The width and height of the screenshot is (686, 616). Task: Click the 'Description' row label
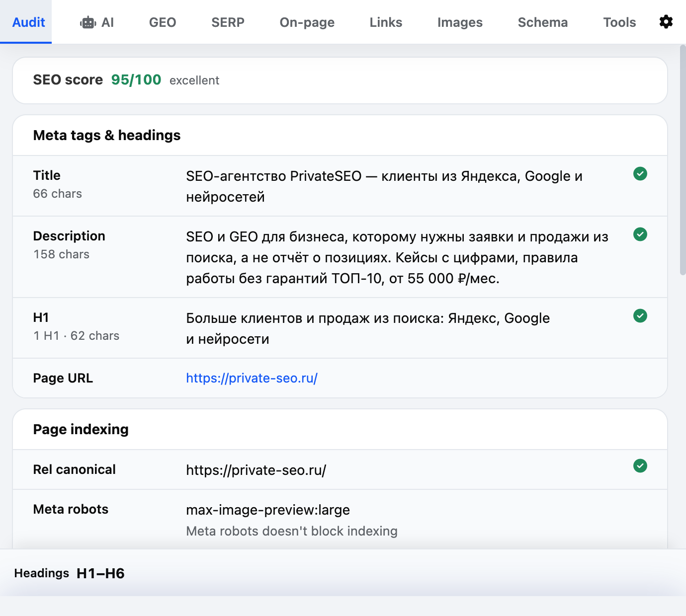(69, 236)
